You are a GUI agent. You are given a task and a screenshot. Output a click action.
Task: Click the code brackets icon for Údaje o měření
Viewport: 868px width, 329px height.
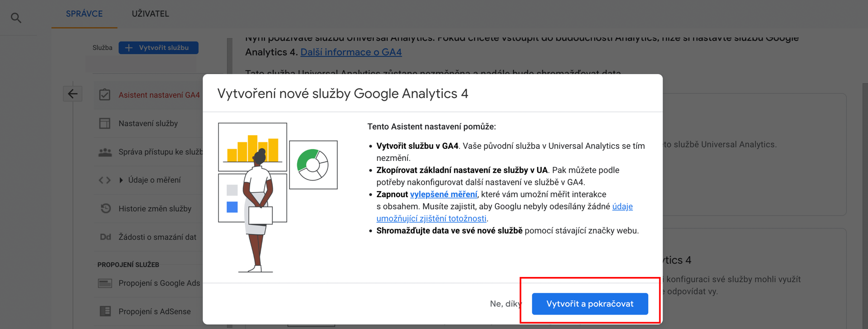click(x=104, y=180)
